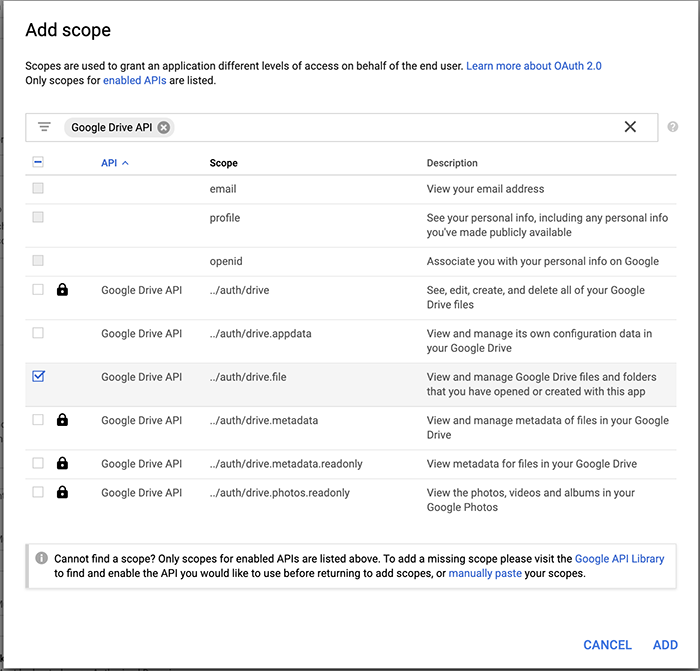Click the ../auth/drive.appdata scope text
Viewport: 700px width, 671px height.
(260, 333)
